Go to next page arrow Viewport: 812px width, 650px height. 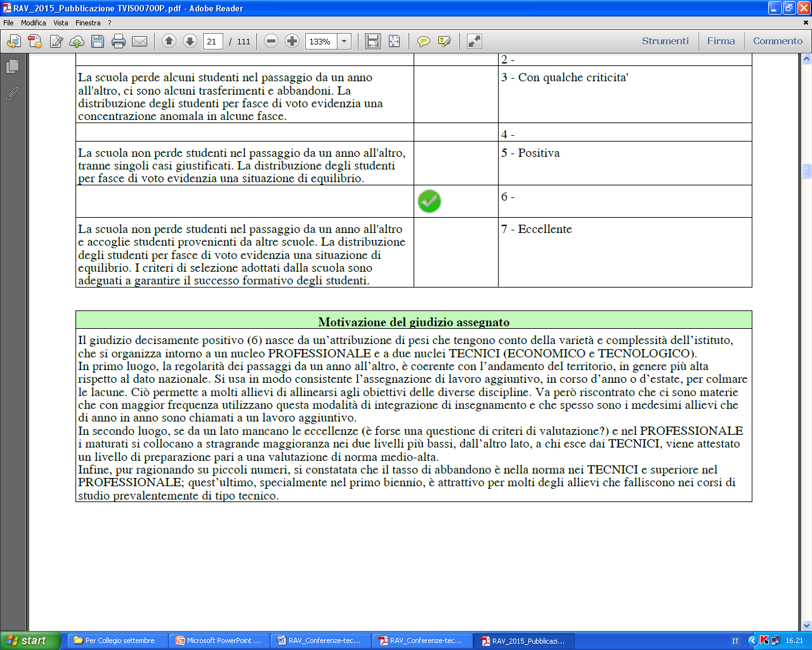(x=190, y=41)
